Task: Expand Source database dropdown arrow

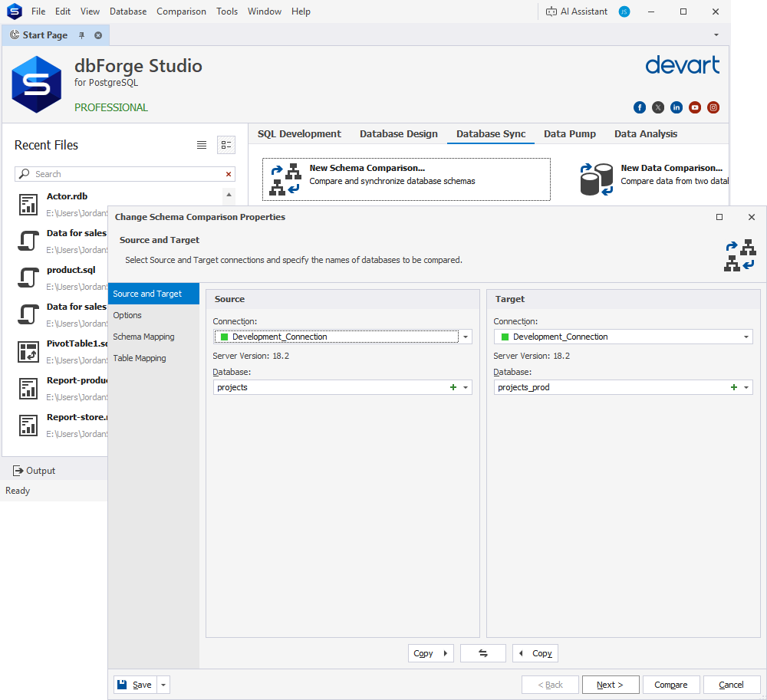Action: (x=466, y=388)
